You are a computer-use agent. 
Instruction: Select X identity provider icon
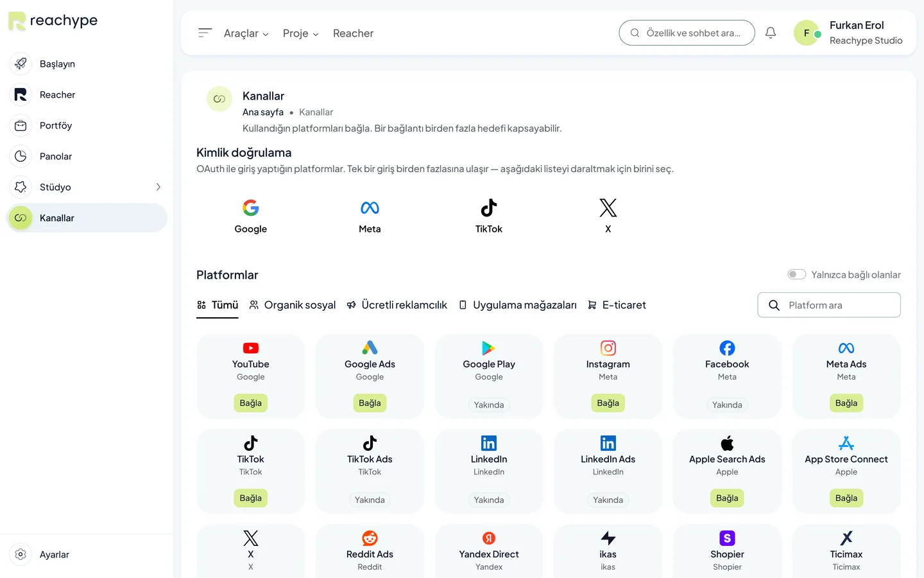coord(608,207)
